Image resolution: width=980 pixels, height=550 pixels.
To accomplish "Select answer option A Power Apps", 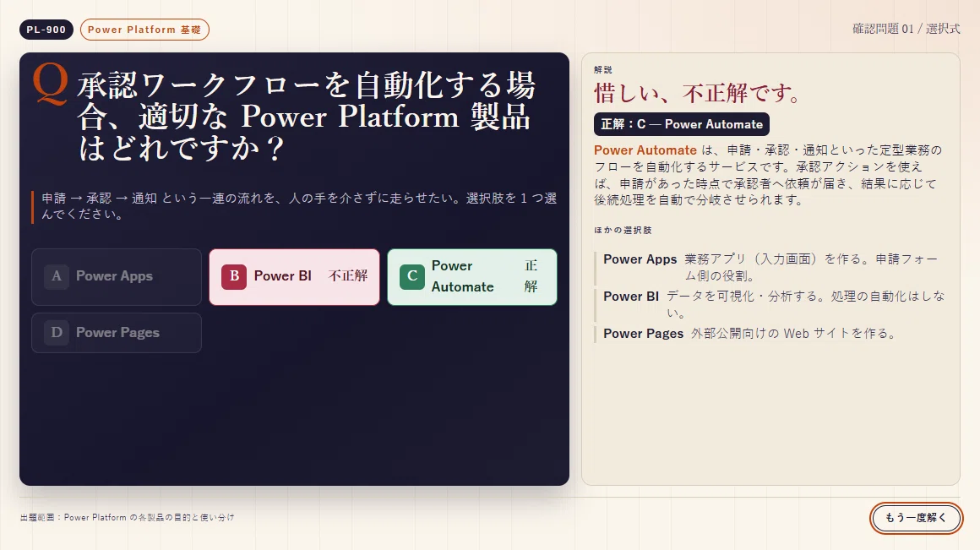I will 117,277.
